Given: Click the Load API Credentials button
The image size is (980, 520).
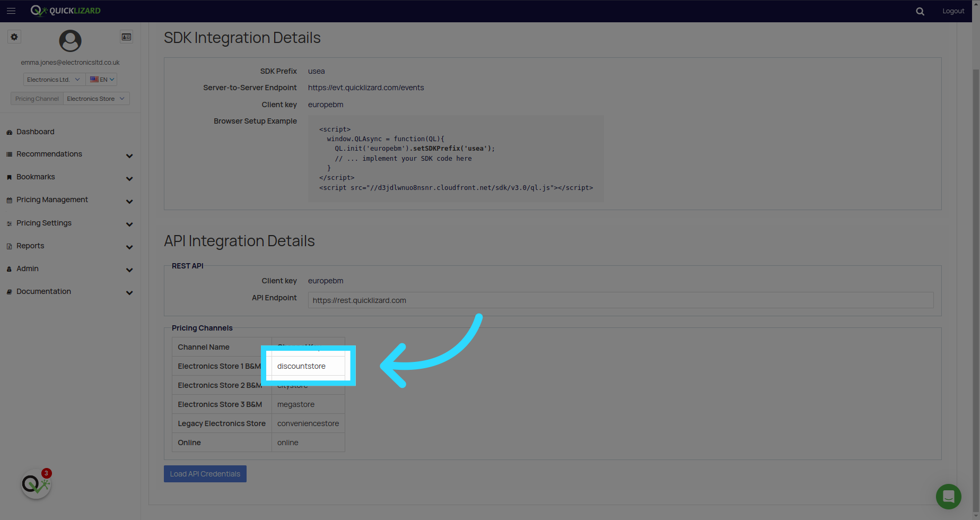Looking at the screenshot, I should pyautogui.click(x=205, y=474).
